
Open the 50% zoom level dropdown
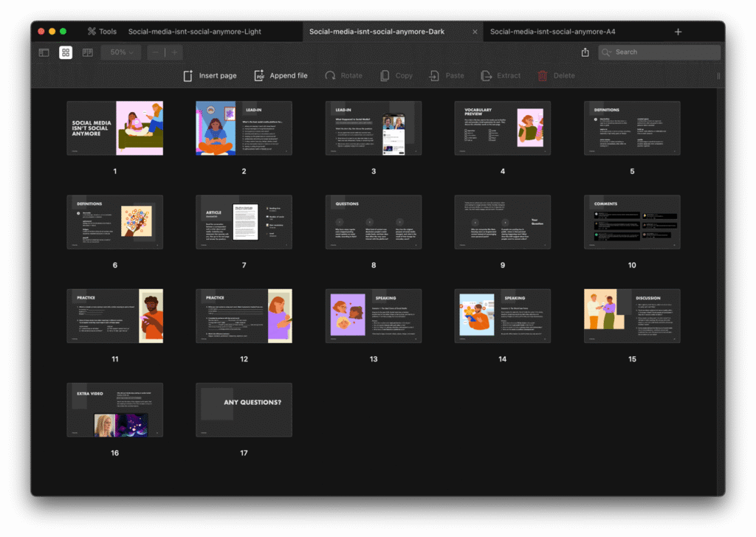click(120, 52)
